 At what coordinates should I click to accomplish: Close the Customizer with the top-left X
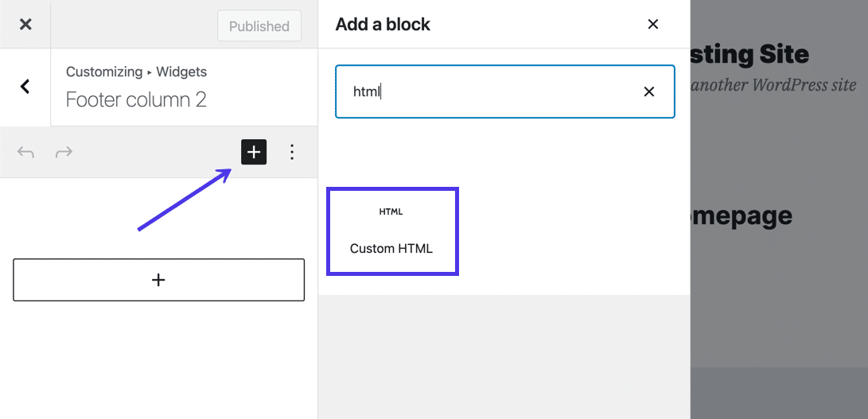pos(25,25)
